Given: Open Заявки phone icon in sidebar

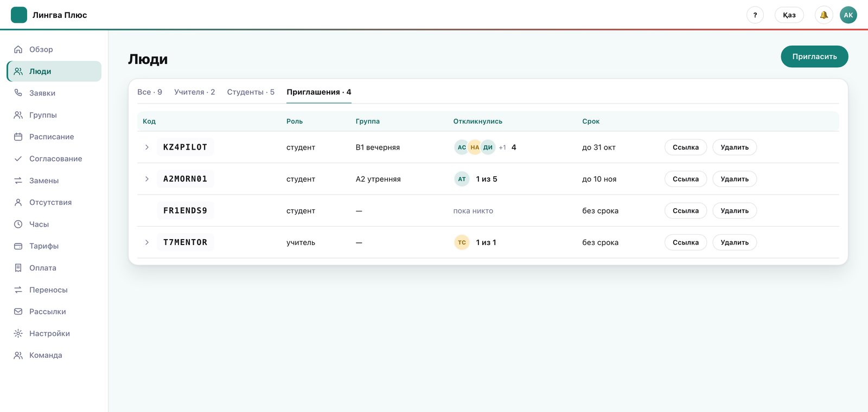Looking at the screenshot, I should [x=18, y=93].
